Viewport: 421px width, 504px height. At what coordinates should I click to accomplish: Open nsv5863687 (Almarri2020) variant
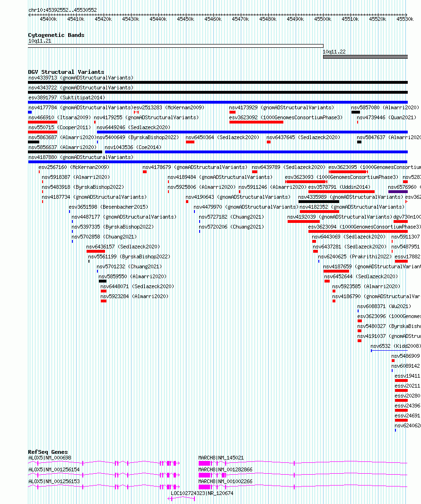point(62,138)
